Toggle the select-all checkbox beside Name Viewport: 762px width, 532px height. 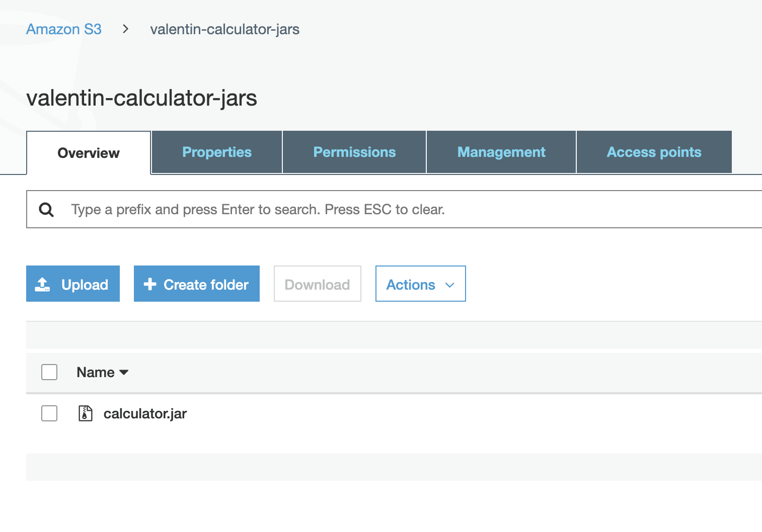point(49,372)
